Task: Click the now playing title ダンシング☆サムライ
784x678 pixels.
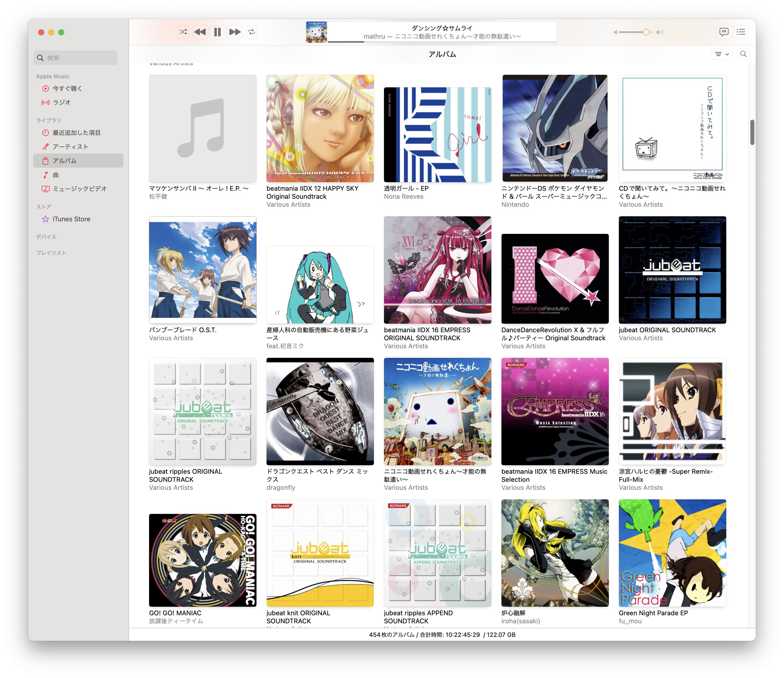Action: point(442,28)
